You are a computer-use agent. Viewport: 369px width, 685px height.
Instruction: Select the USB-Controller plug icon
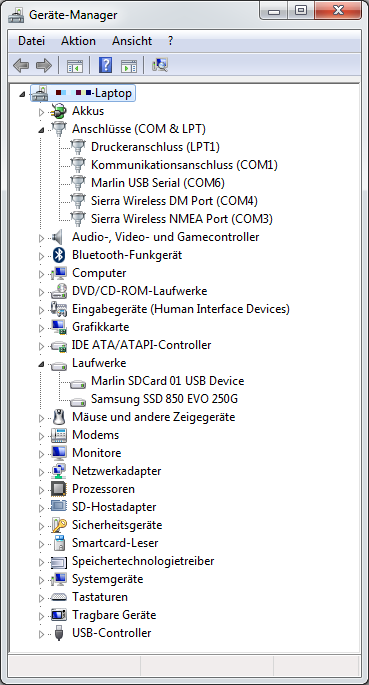pyautogui.click(x=59, y=633)
